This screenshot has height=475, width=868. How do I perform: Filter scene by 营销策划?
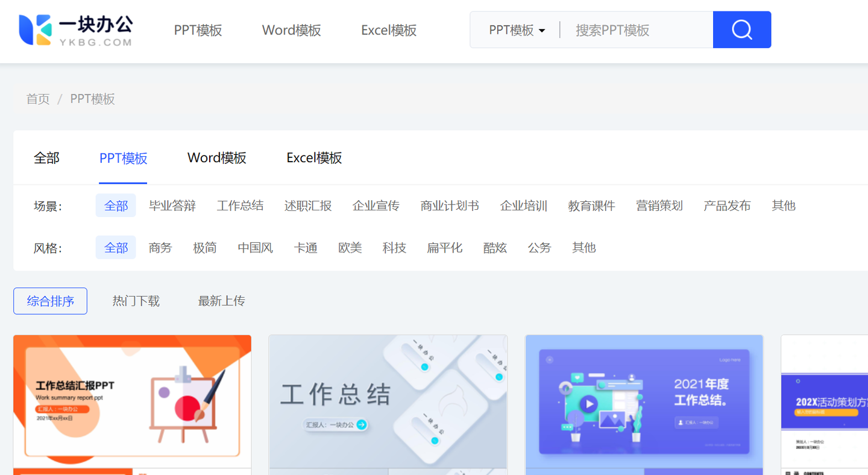tap(659, 206)
